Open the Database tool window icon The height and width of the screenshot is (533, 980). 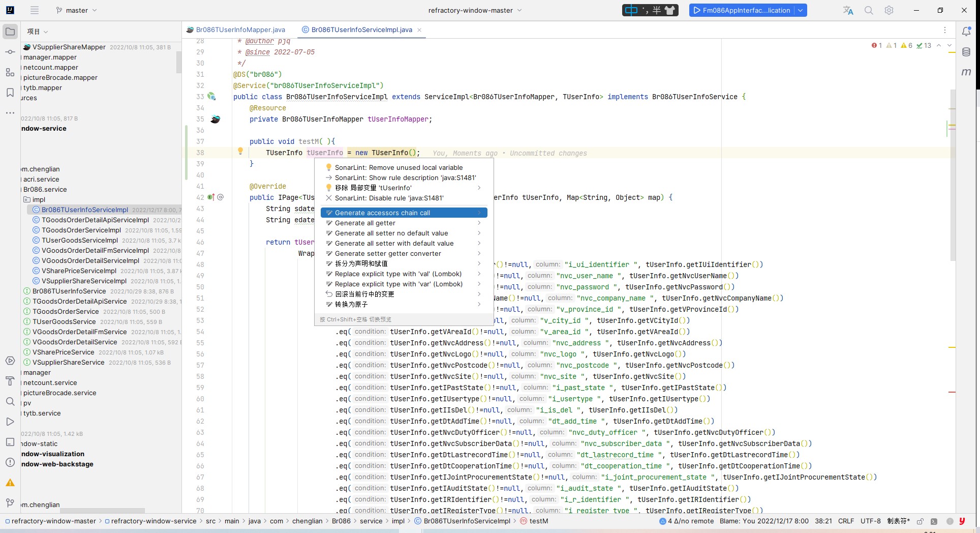966,52
